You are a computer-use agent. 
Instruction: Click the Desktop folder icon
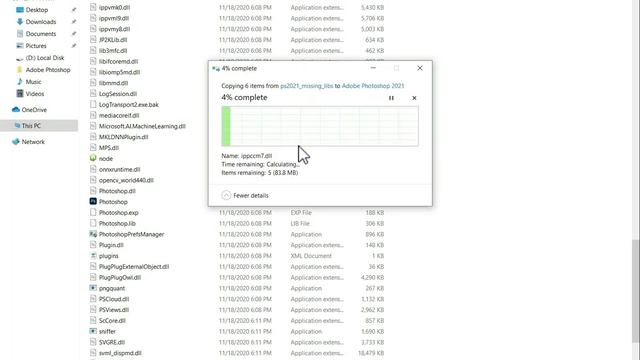pyautogui.click(x=20, y=9)
